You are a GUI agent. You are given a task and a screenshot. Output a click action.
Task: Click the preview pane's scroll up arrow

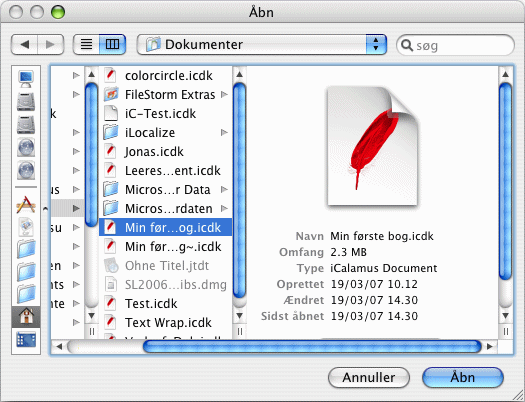(506, 75)
